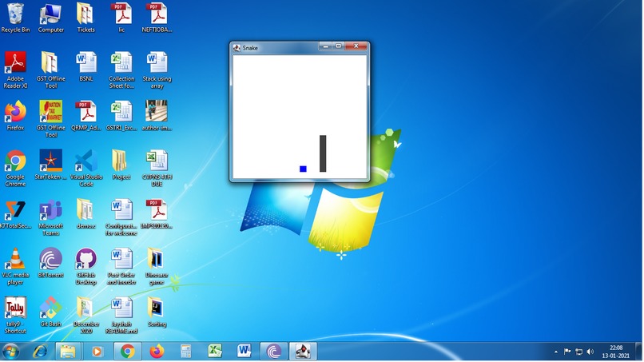This screenshot has height=362, width=644.
Task: Open Excel from the taskbar
Action: pyautogui.click(x=215, y=352)
